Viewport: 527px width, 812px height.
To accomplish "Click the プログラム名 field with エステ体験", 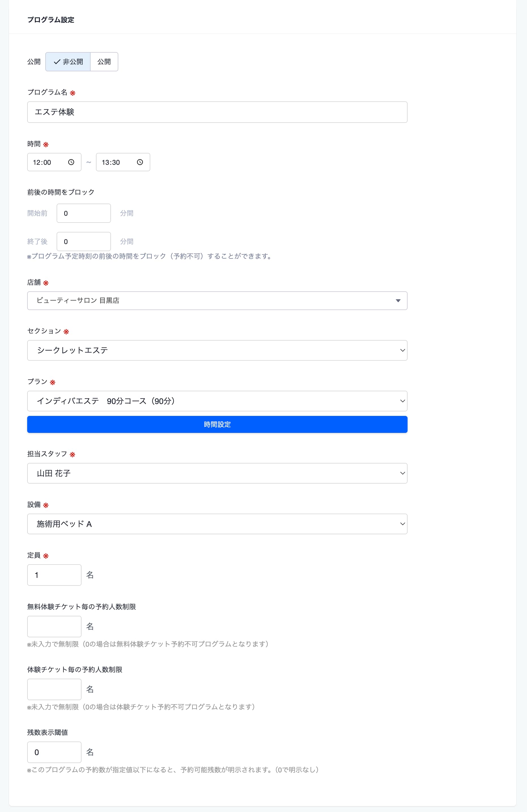I will coord(217,112).
